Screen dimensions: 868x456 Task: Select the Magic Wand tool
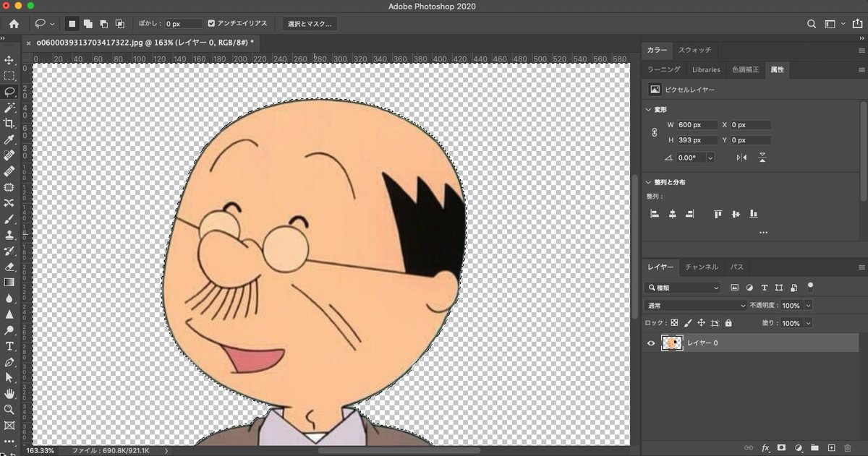click(9, 108)
